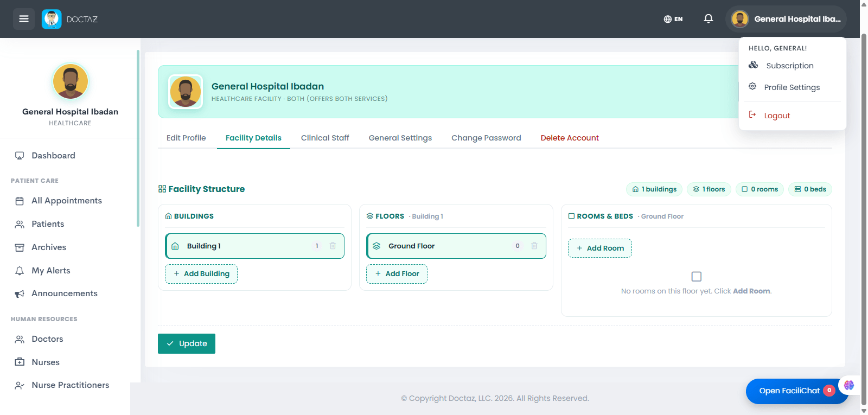This screenshot has height=415, width=868.
Task: Open Nurse Practitioners in sidebar
Action: [x=71, y=385]
